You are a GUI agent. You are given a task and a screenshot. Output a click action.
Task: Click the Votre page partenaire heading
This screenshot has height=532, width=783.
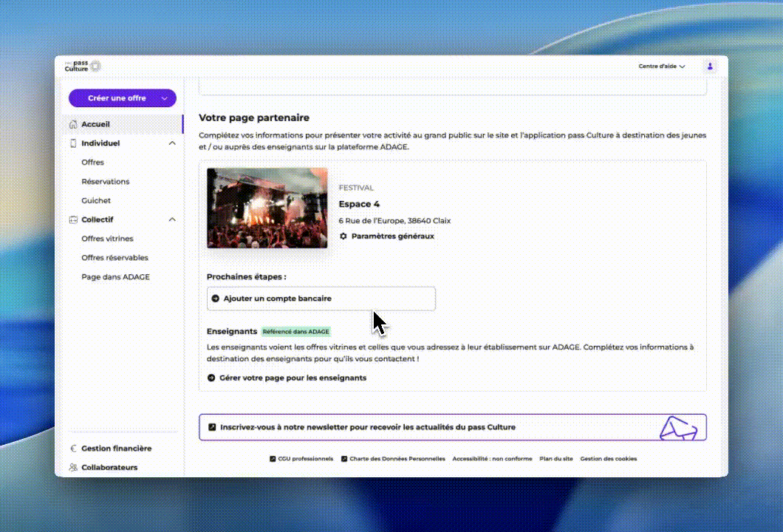tap(254, 118)
